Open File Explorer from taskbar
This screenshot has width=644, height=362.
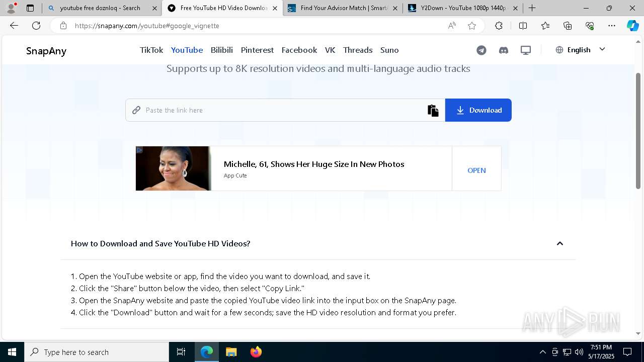tap(231, 352)
